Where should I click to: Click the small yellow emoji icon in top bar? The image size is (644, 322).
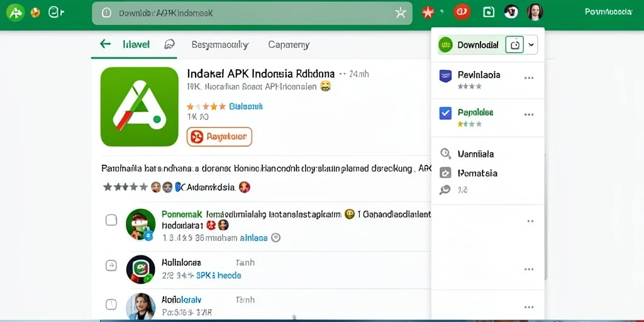click(36, 13)
